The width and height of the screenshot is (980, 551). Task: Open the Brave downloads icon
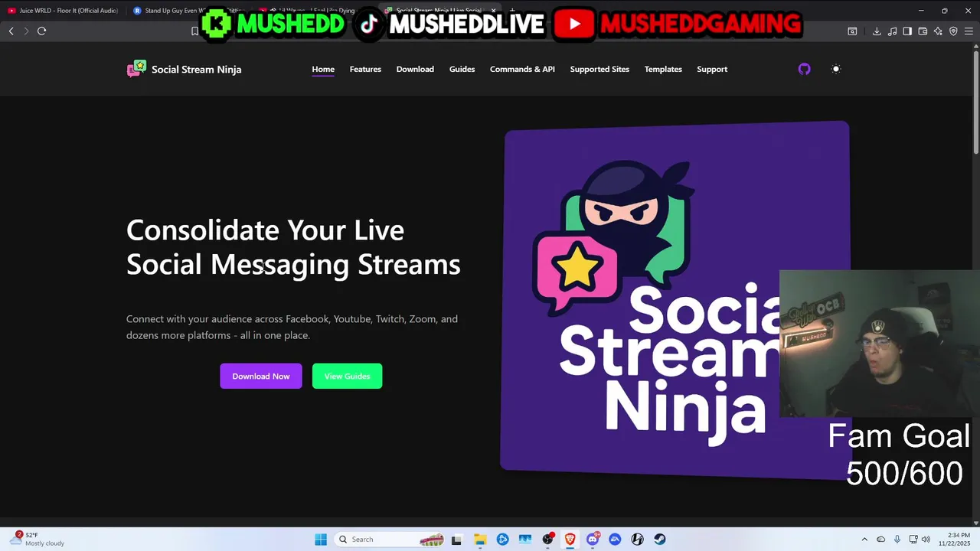[x=877, y=31]
